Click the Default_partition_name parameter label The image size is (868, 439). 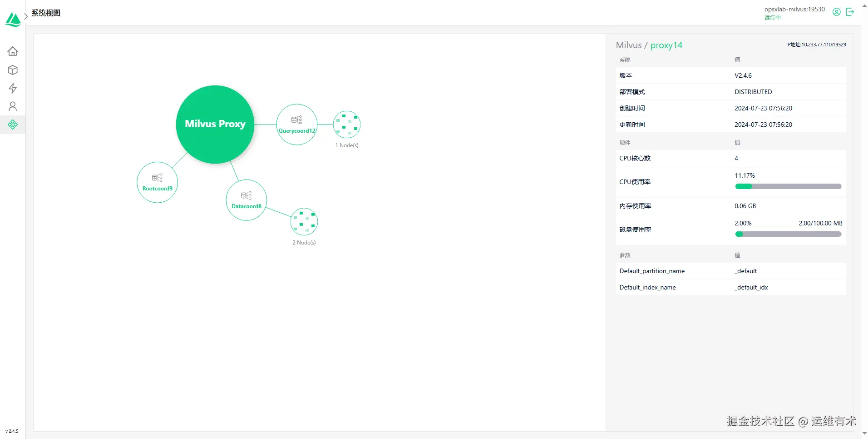tap(652, 271)
